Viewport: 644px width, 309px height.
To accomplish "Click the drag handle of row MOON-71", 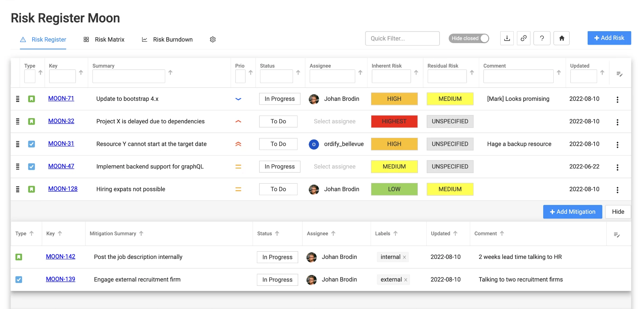I will [17, 99].
